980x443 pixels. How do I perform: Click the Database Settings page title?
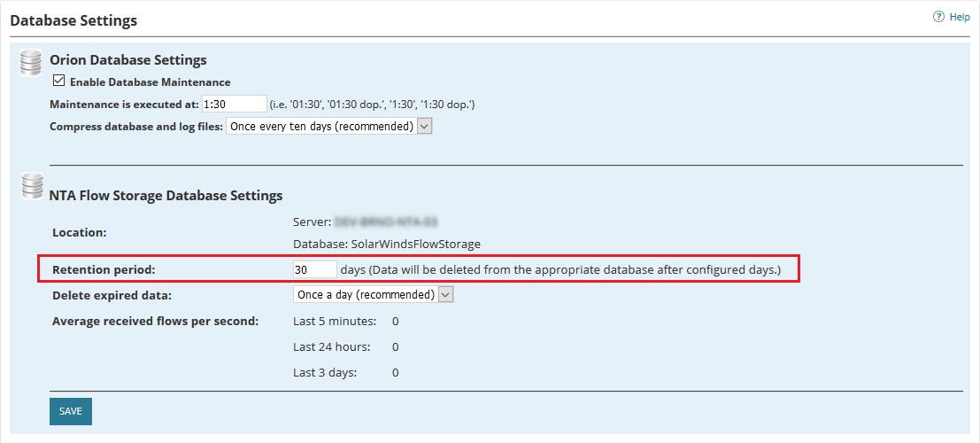(73, 19)
